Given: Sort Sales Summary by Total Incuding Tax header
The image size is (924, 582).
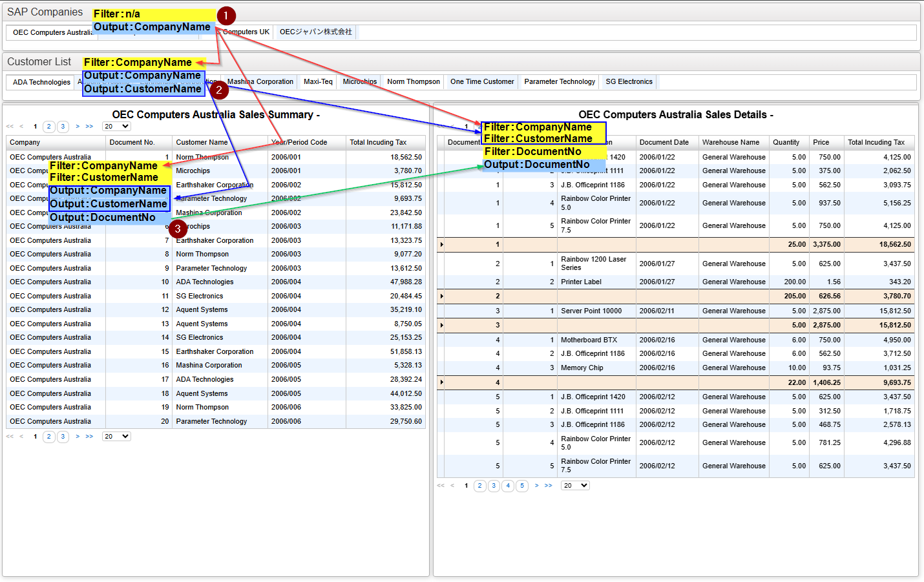Looking at the screenshot, I should click(386, 143).
